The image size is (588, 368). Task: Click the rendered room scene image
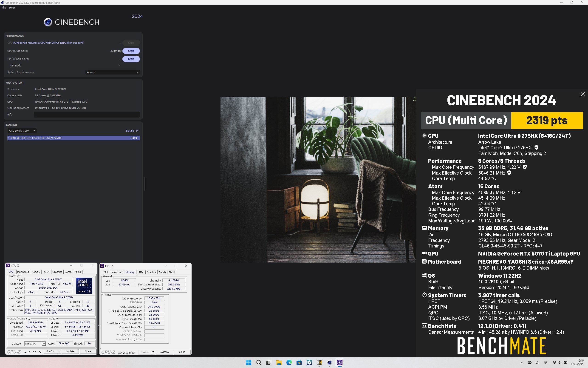tap(318, 180)
